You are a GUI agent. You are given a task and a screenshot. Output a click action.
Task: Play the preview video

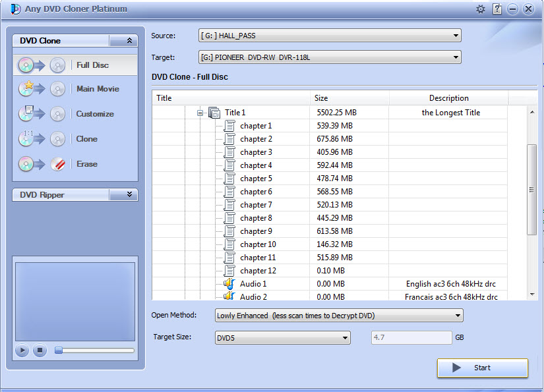pos(22,350)
